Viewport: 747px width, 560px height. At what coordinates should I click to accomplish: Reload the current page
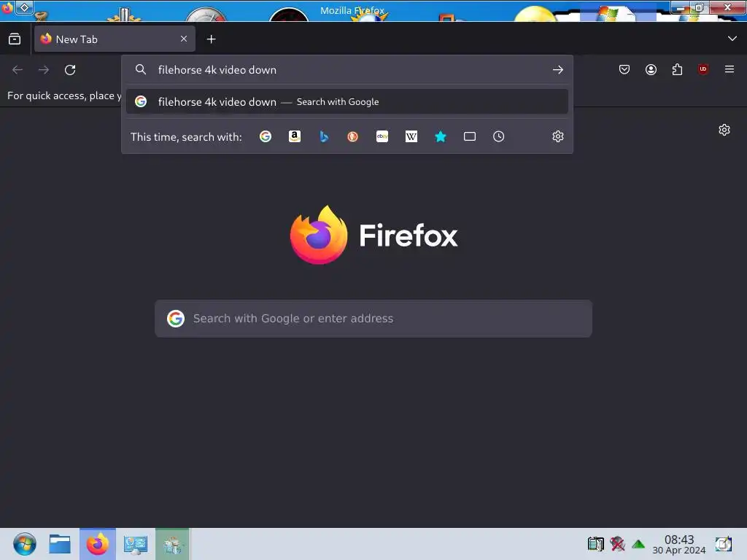click(70, 70)
